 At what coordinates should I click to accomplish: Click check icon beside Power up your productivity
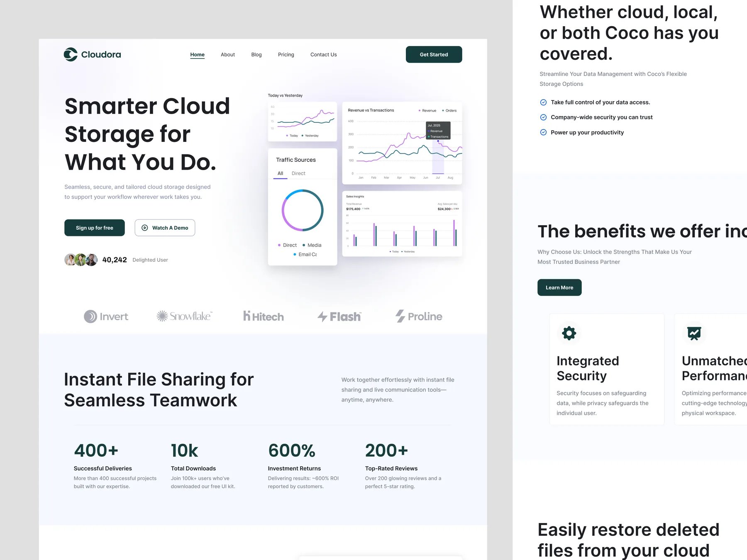[543, 132]
